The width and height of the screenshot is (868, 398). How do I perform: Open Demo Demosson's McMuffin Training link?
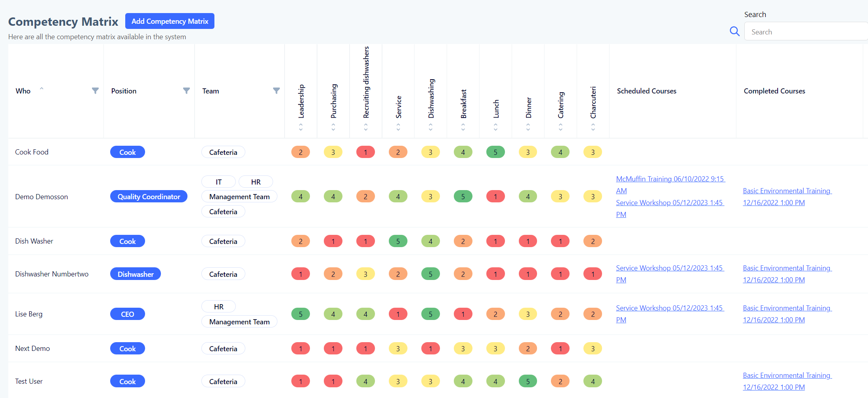point(670,179)
